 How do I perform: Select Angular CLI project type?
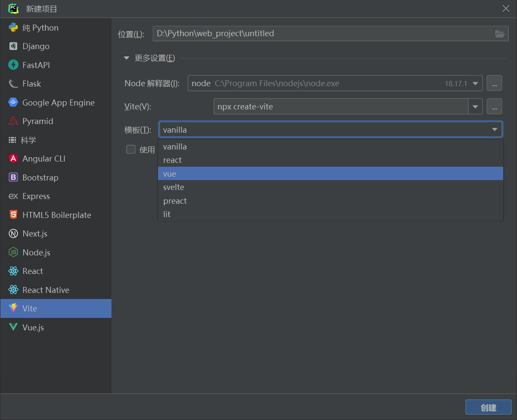(56, 159)
